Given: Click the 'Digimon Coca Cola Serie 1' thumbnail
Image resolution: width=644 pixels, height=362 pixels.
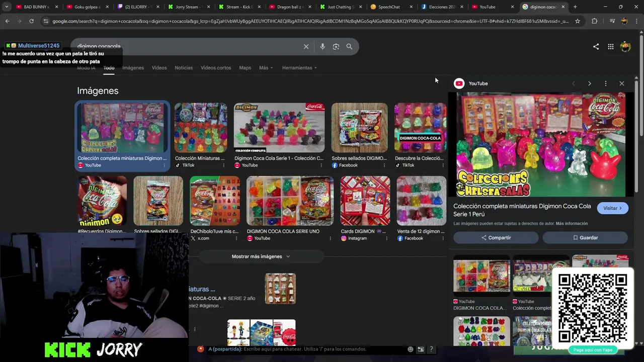Looking at the screenshot, I should (279, 128).
